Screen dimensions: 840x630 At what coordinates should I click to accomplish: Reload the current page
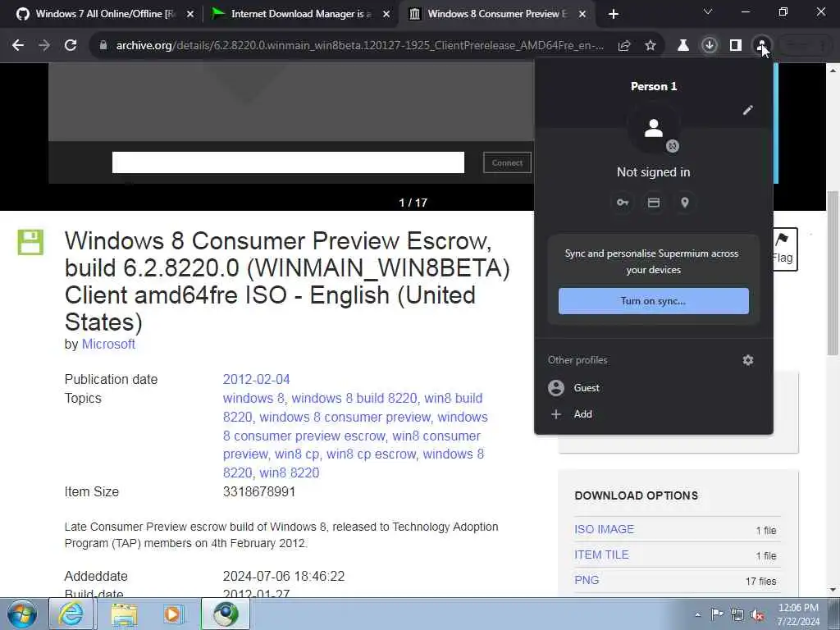click(x=71, y=46)
